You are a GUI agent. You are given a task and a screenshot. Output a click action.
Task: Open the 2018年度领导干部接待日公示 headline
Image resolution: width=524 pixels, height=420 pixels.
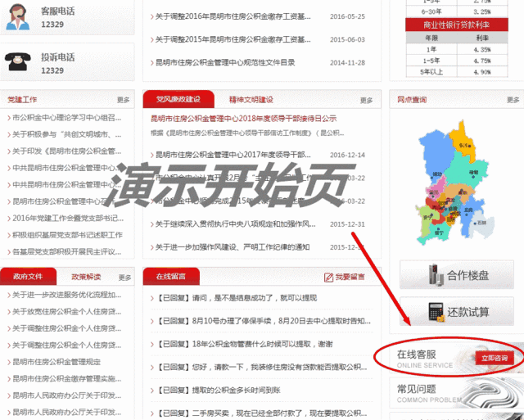[244, 118]
